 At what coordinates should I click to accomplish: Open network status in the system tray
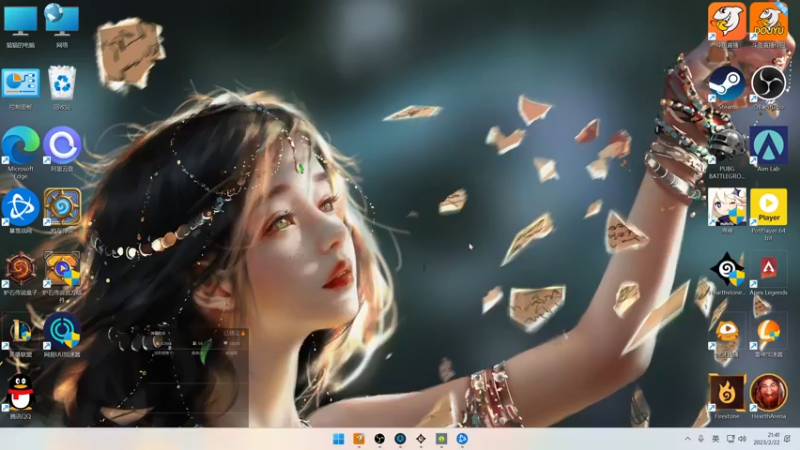click(x=731, y=439)
